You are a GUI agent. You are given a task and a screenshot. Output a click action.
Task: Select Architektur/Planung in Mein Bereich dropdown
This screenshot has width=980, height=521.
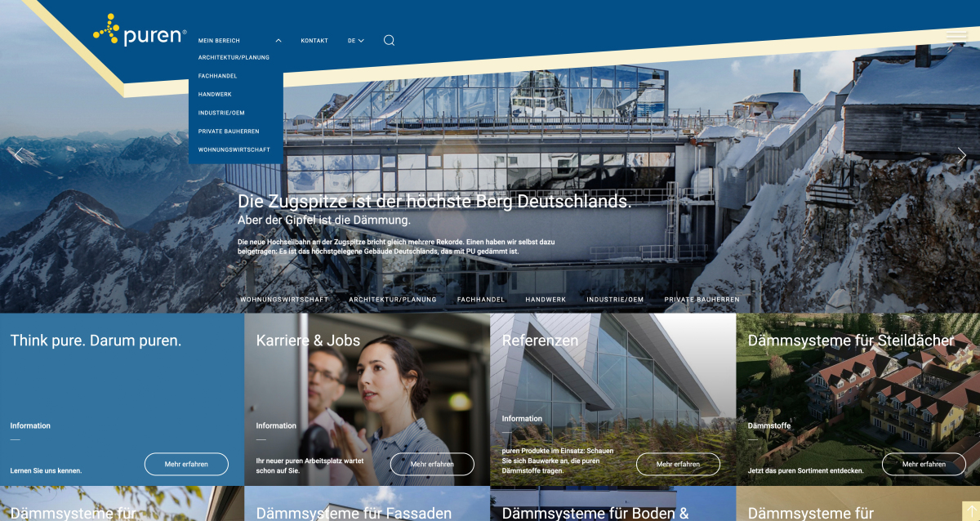[x=234, y=58]
